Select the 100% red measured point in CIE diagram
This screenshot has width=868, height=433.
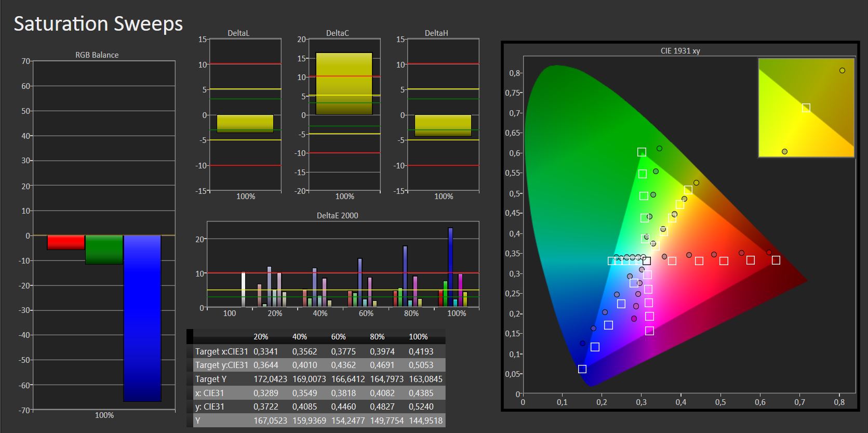[x=769, y=253]
